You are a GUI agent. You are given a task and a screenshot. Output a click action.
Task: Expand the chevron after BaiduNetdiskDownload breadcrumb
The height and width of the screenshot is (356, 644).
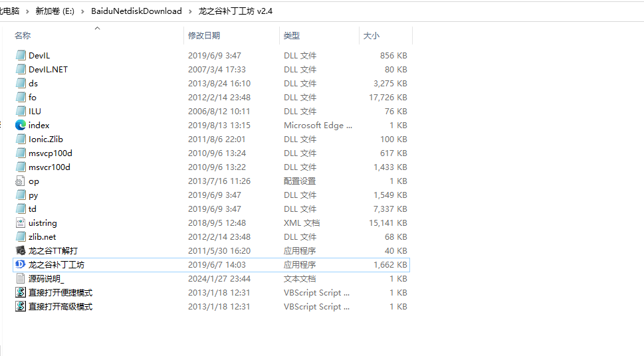190,11
